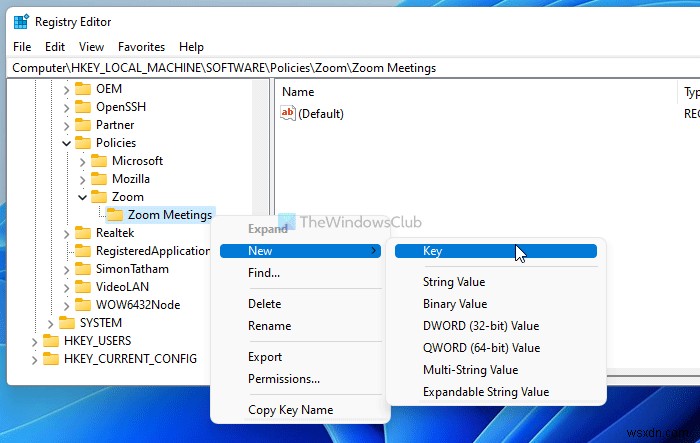Expand the Realtek key
This screenshot has width=700, height=443.
(66, 234)
